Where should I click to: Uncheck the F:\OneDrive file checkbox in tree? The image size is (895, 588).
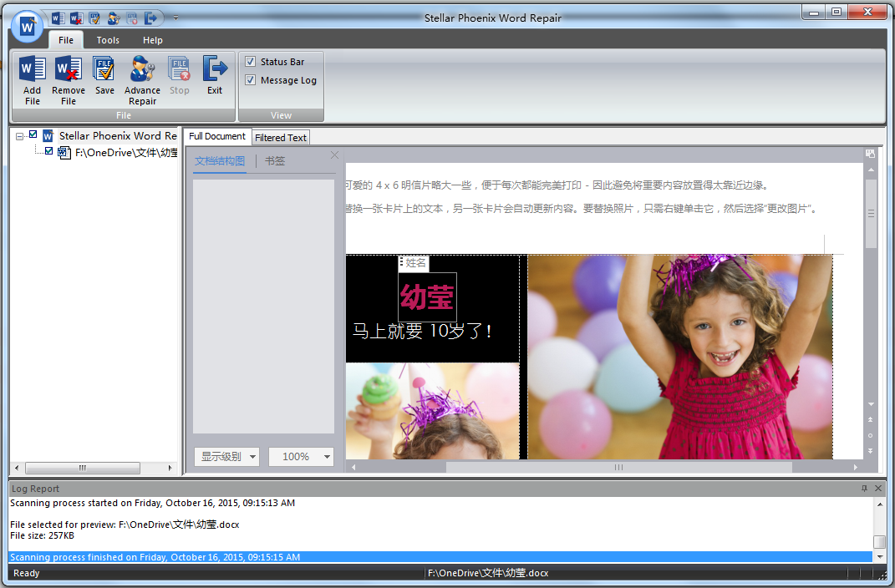tap(48, 152)
